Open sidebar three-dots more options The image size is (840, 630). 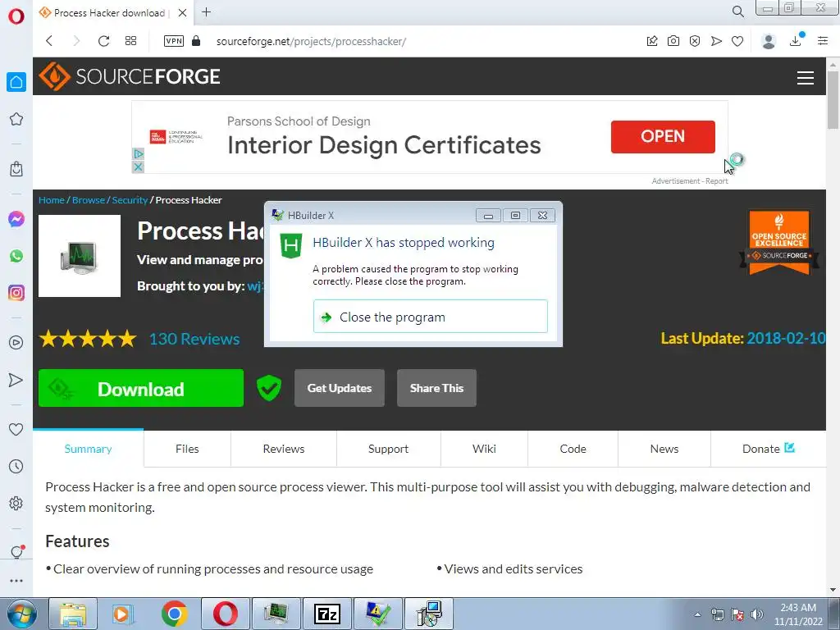(16, 581)
